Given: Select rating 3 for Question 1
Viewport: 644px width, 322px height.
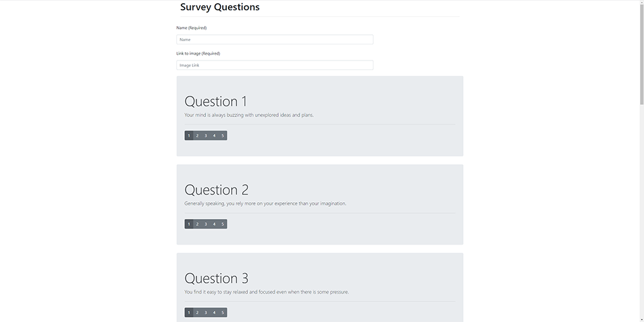Looking at the screenshot, I should [205, 135].
